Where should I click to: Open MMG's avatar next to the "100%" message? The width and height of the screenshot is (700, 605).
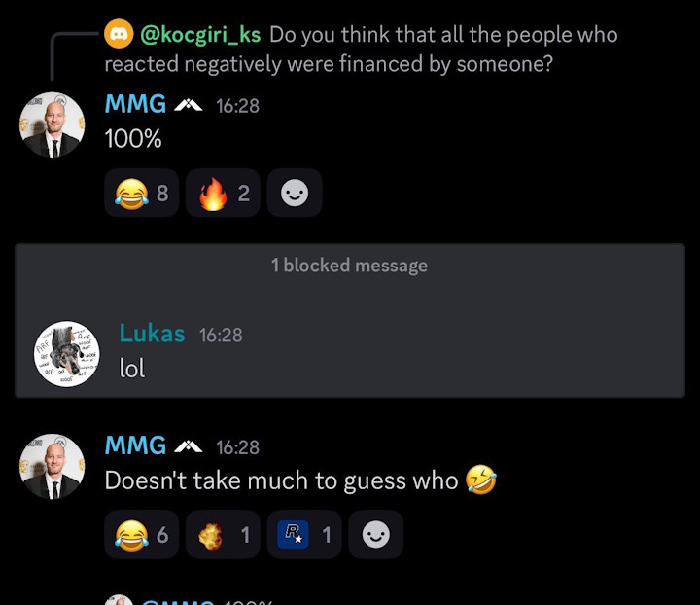click(x=52, y=125)
